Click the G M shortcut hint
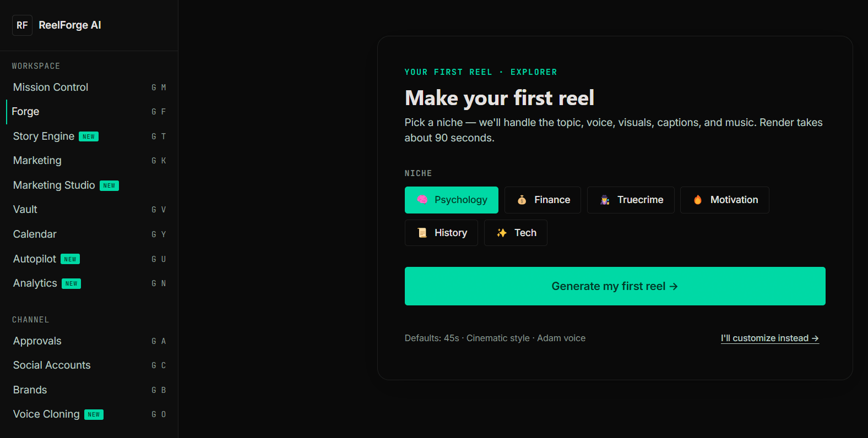The image size is (868, 438). [159, 87]
